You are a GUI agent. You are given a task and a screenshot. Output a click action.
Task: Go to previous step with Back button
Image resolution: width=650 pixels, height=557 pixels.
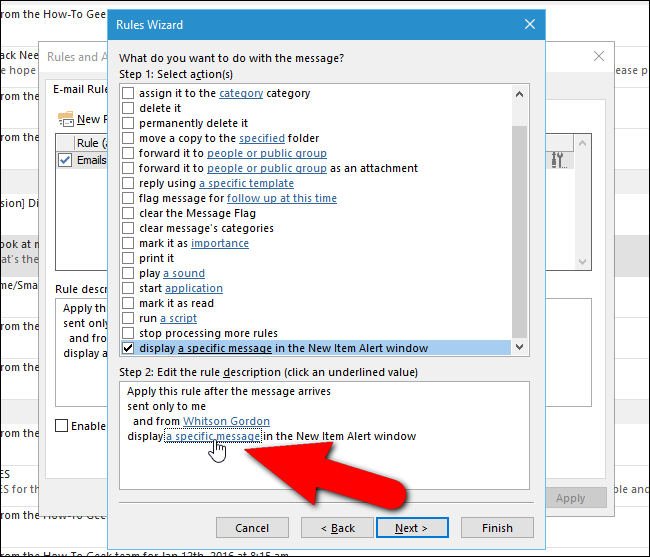coord(337,528)
